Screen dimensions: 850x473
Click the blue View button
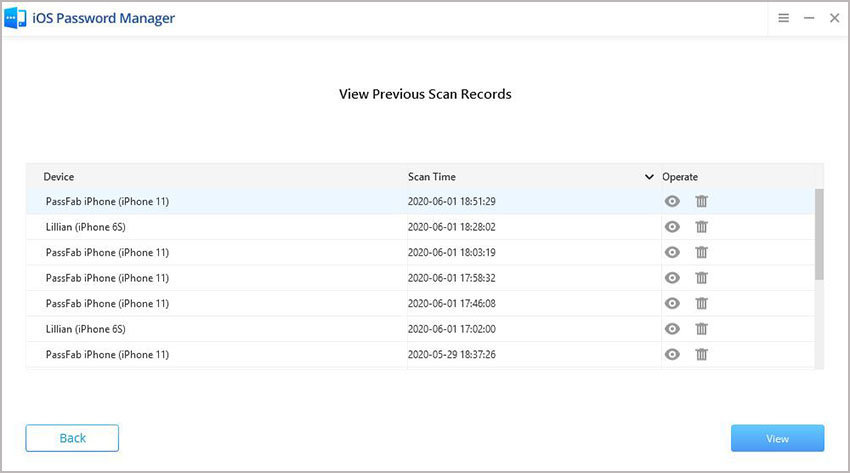point(777,438)
